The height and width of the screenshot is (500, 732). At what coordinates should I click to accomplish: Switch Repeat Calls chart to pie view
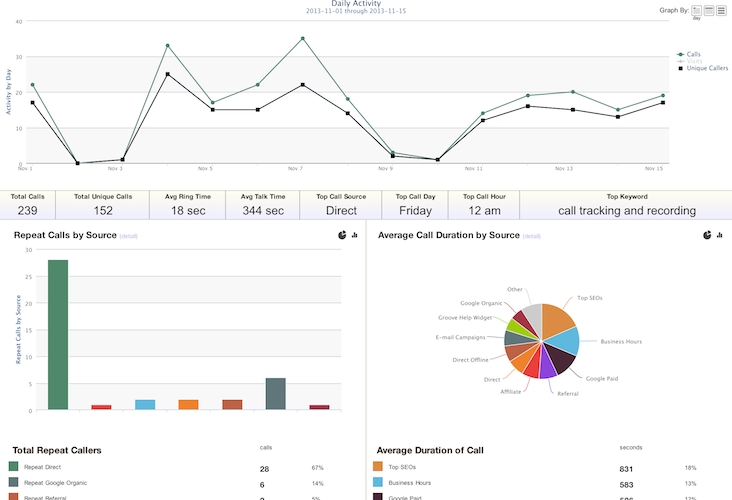[343, 235]
